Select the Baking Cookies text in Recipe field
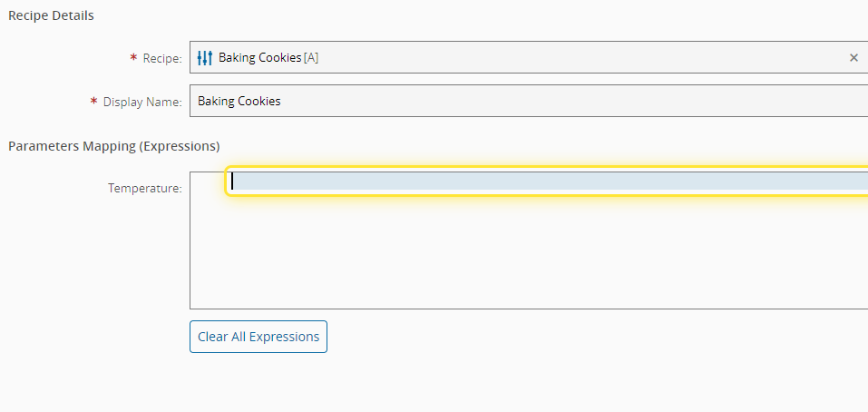Image resolution: width=868 pixels, height=412 pixels. tap(259, 58)
